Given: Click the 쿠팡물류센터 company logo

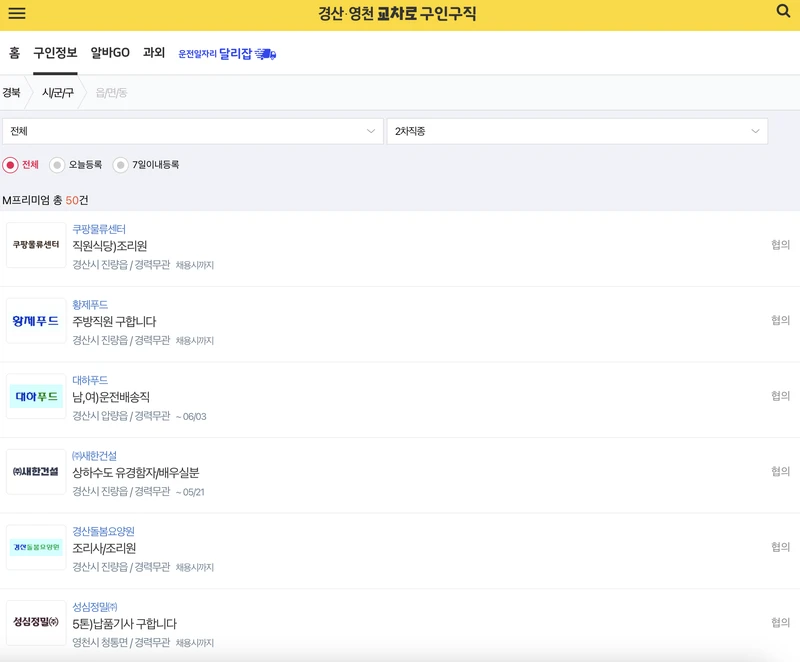Looking at the screenshot, I should click(x=36, y=246).
